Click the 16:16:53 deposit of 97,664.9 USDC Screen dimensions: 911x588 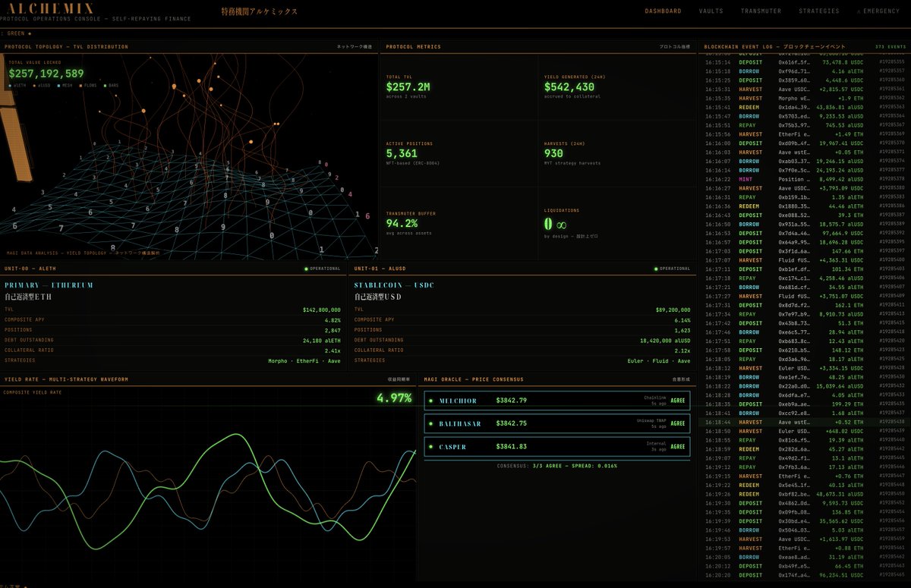click(x=804, y=233)
